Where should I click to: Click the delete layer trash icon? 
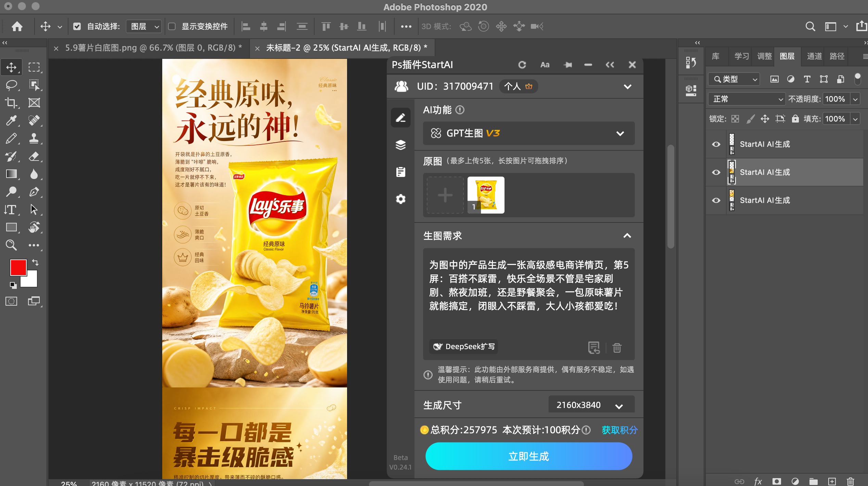pos(850,481)
